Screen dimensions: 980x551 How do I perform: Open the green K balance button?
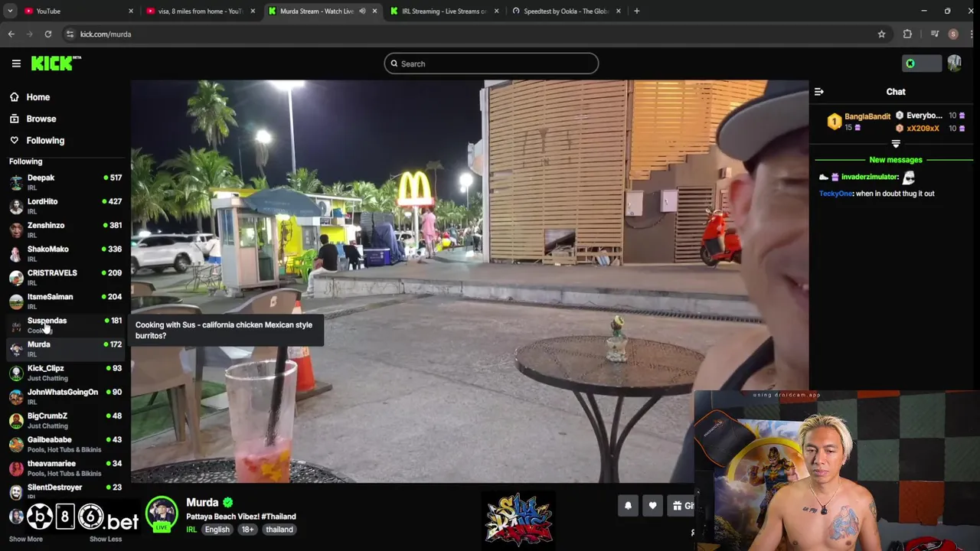(x=921, y=64)
